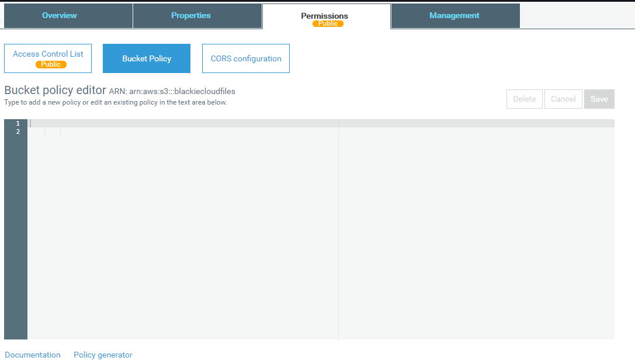Switch to the Overview tab
Screen dimensions: 635x364
60,16
